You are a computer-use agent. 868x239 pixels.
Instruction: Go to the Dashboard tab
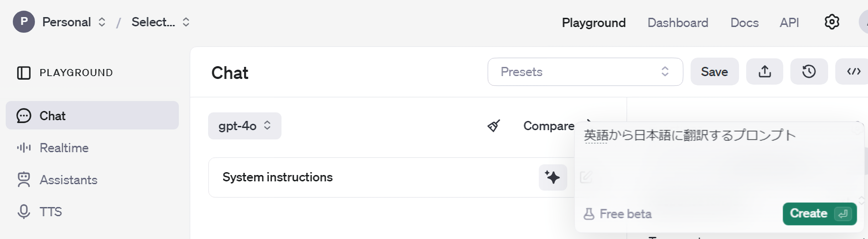(x=678, y=23)
